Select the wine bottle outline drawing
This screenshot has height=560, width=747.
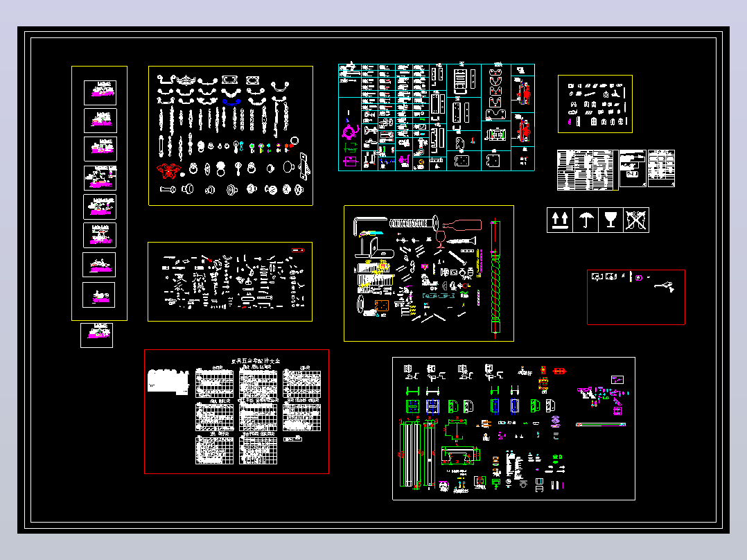pyautogui.click(x=462, y=225)
